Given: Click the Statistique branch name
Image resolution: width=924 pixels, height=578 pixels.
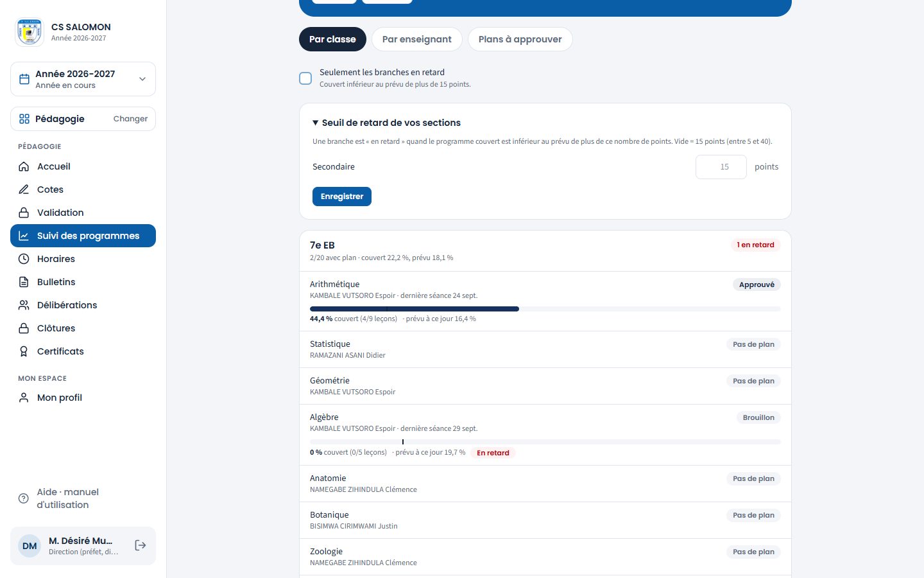Looking at the screenshot, I should (330, 344).
